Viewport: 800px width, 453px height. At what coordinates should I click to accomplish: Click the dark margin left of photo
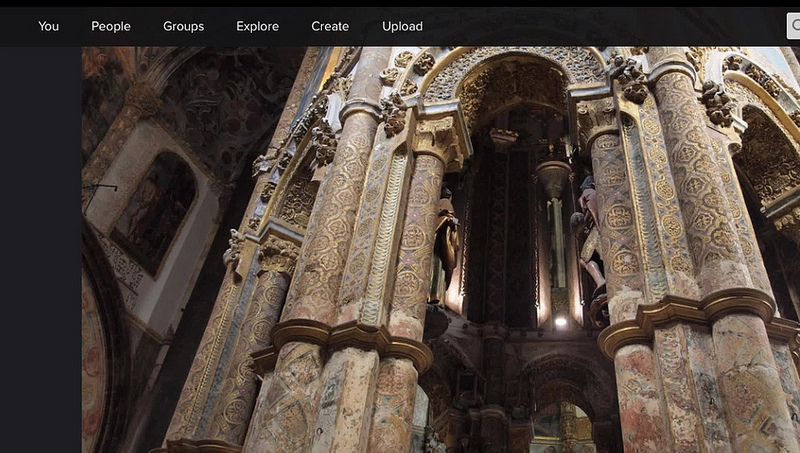[40, 250]
